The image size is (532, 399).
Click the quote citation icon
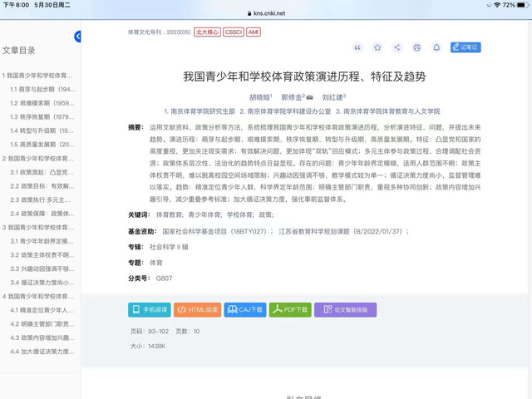tap(357, 47)
